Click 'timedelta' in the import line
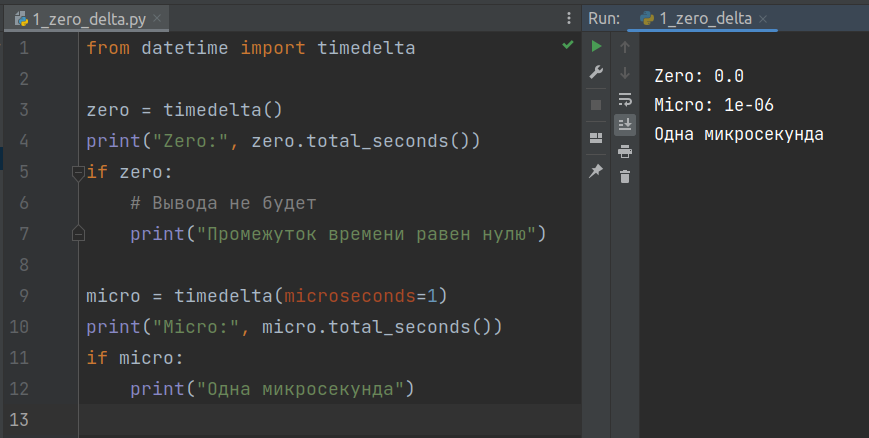The width and height of the screenshot is (869, 438). tap(366, 48)
